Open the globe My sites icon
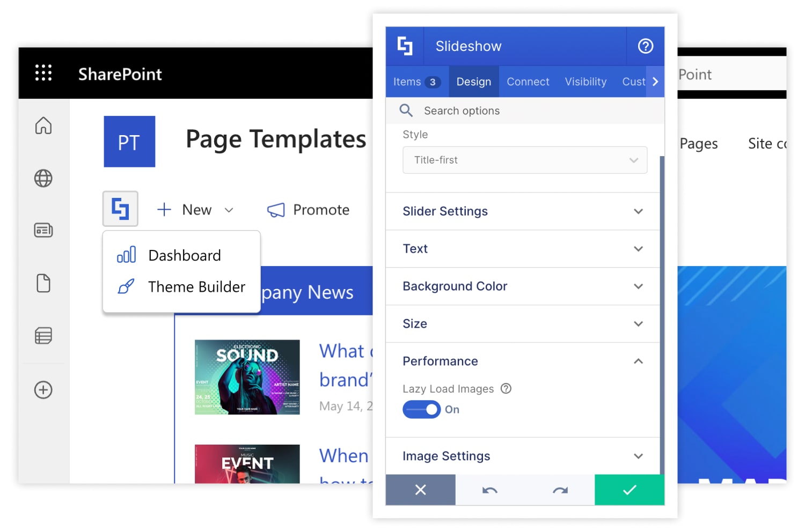Image resolution: width=805 pixels, height=532 pixels. click(x=43, y=178)
